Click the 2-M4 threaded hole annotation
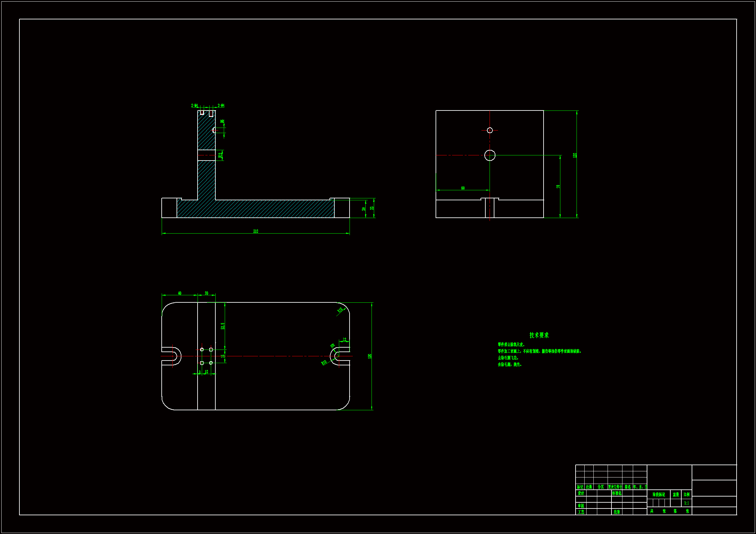756x534 pixels. 195,106
